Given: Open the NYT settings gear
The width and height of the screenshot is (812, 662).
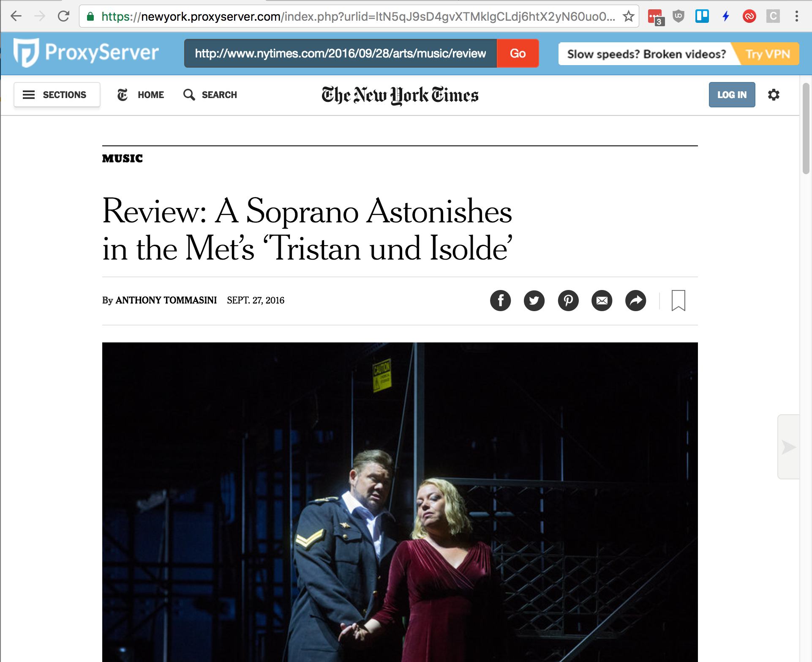Looking at the screenshot, I should pyautogui.click(x=774, y=95).
